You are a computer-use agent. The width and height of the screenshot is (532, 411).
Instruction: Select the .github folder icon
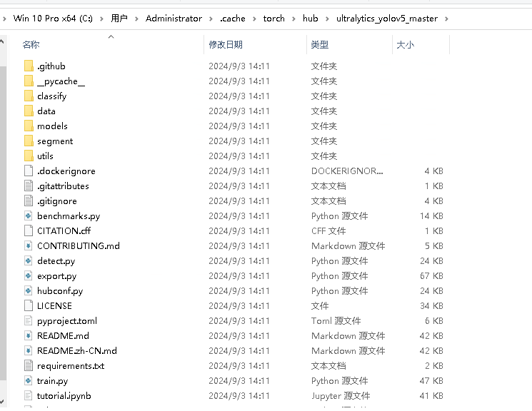[x=29, y=66]
